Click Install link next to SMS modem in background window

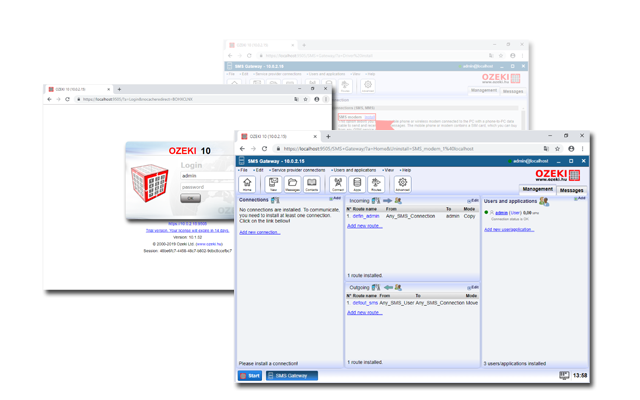(369, 117)
